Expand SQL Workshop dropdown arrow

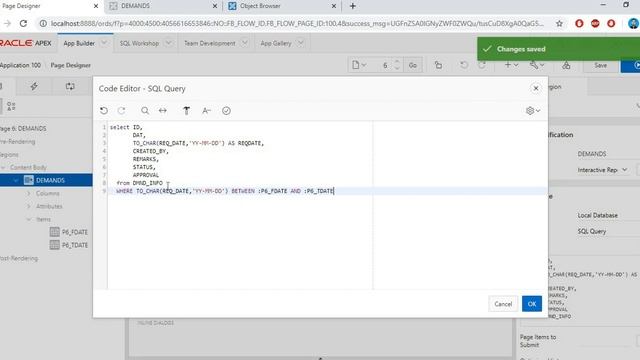169,42
